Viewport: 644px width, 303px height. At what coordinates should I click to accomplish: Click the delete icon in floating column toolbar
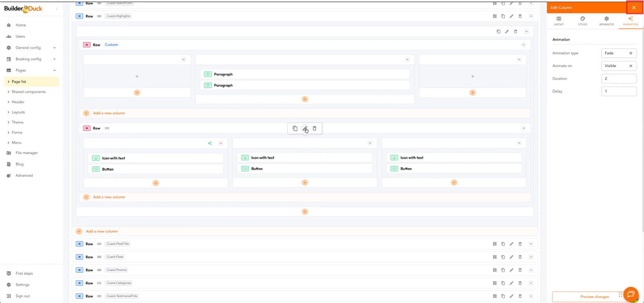pyautogui.click(x=314, y=128)
